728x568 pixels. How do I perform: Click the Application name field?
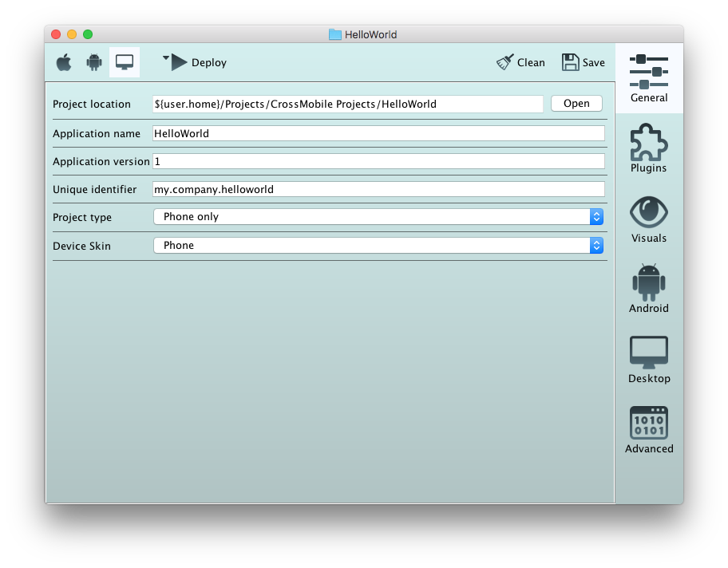click(x=378, y=133)
